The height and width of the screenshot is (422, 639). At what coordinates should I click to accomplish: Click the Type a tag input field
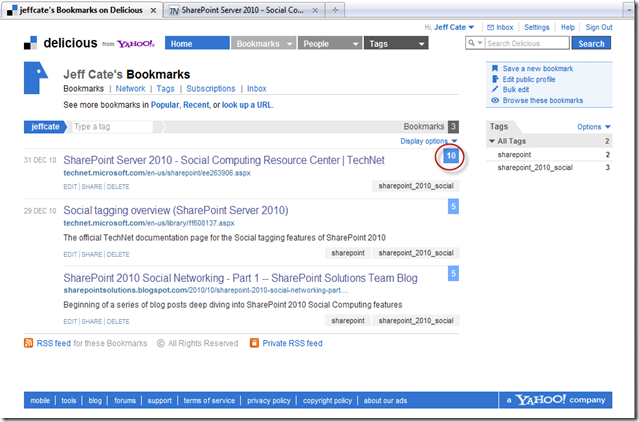tap(112, 127)
